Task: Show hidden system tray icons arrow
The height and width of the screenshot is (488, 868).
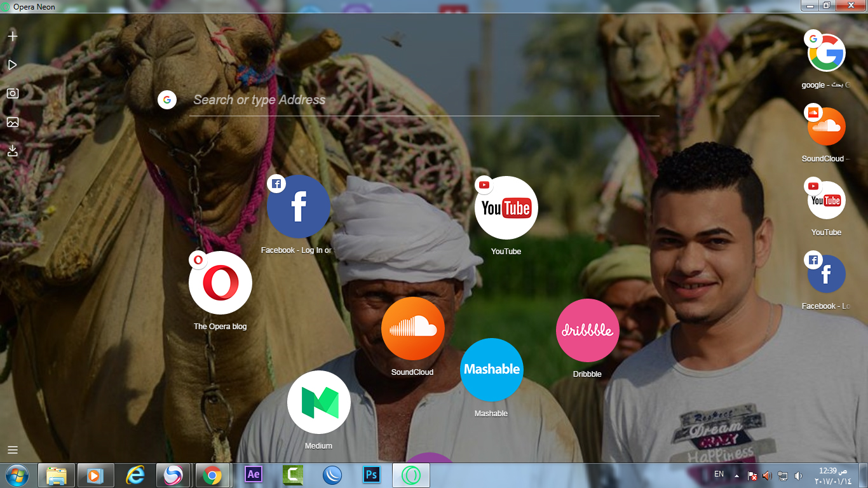Action: (x=736, y=475)
